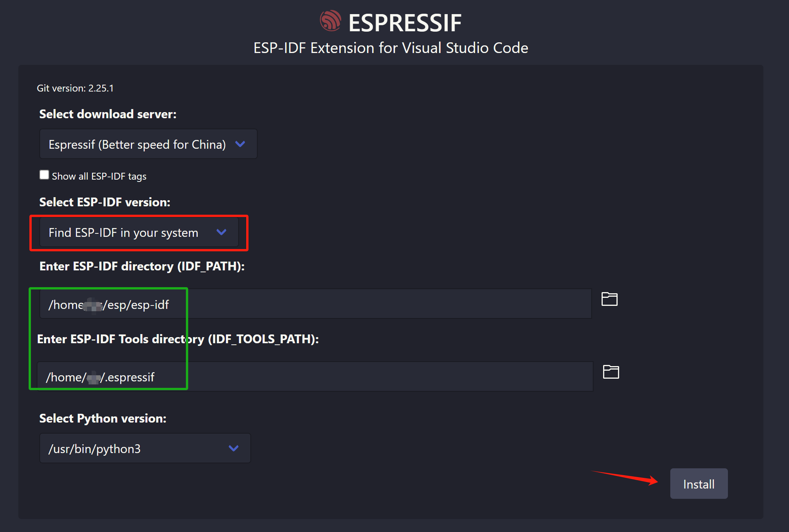Click the Espressif (Better speed for China) option
The width and height of the screenshot is (789, 532).
tap(137, 144)
